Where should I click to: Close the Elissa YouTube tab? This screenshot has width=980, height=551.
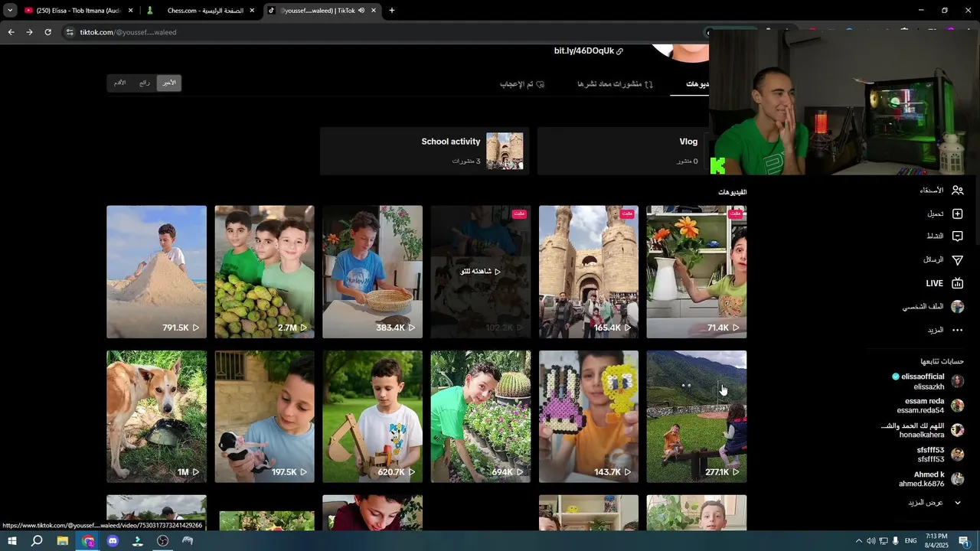click(130, 11)
